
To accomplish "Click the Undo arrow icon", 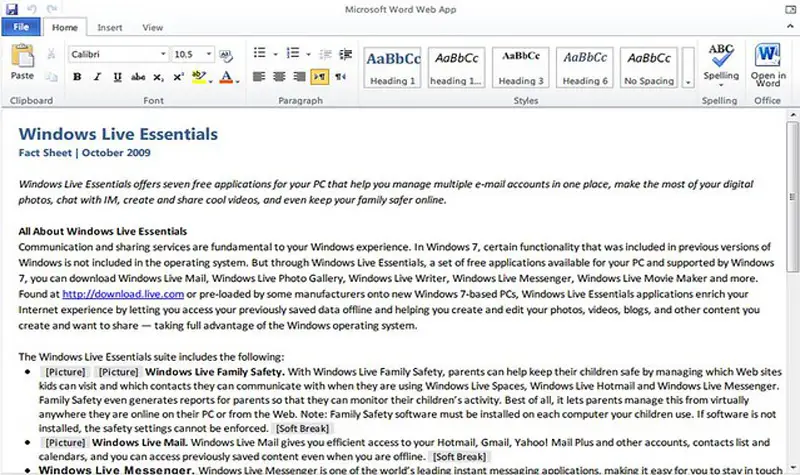I will tap(32, 9).
